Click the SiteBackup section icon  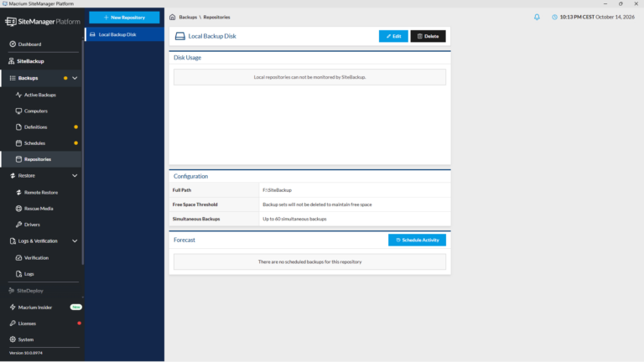click(x=12, y=61)
